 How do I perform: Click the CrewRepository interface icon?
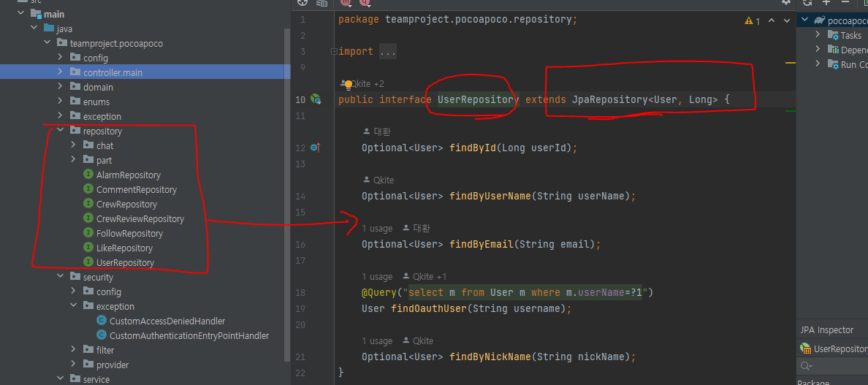point(88,204)
